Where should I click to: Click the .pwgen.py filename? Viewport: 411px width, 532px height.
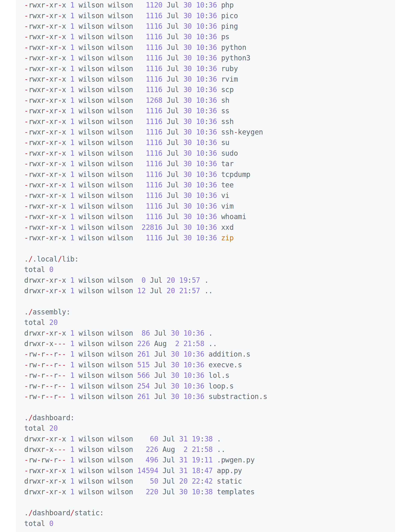(235, 460)
